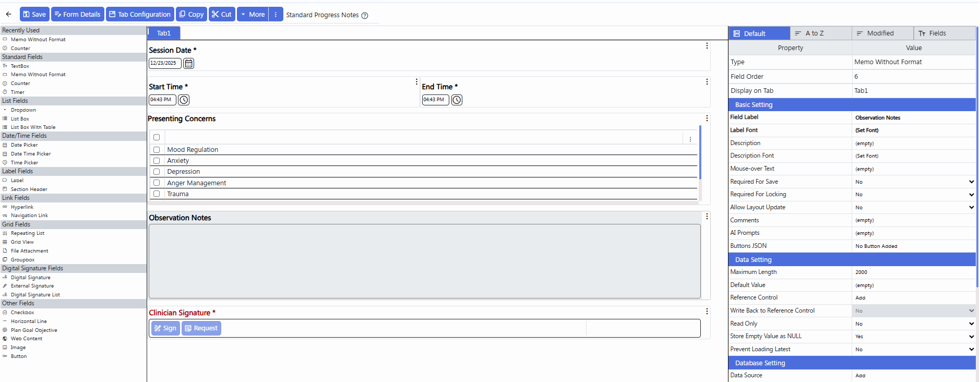Open the Required For Save dropdown
Screen dimensions: 980x382
click(914, 182)
